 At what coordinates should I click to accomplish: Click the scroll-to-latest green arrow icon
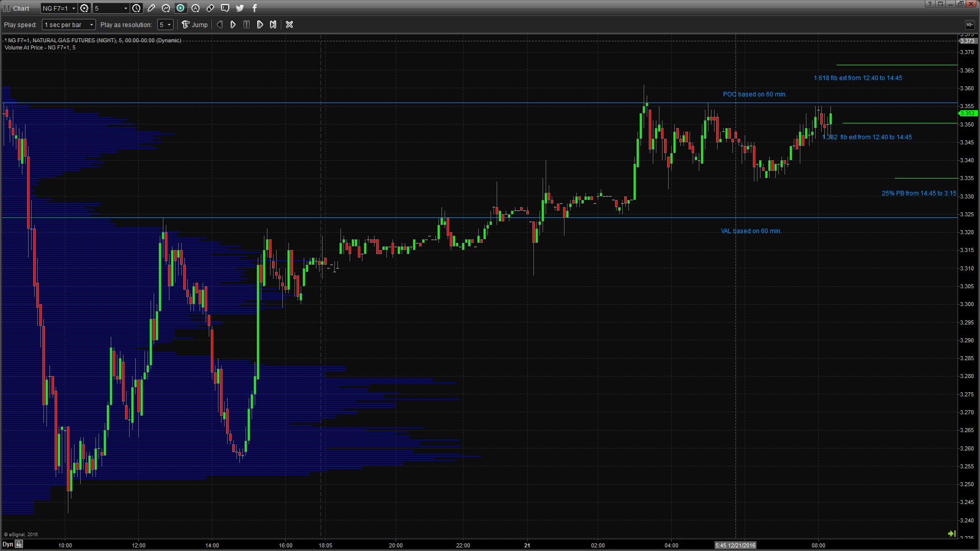[x=952, y=534]
